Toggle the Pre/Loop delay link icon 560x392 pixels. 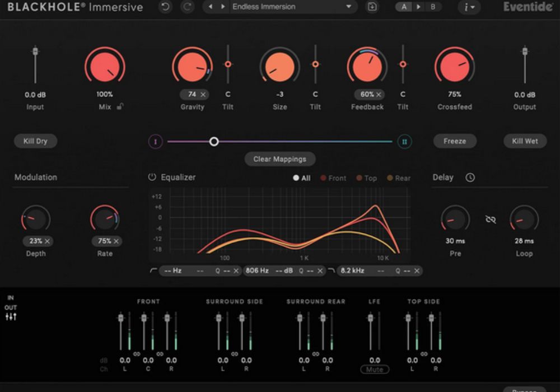pyautogui.click(x=491, y=219)
